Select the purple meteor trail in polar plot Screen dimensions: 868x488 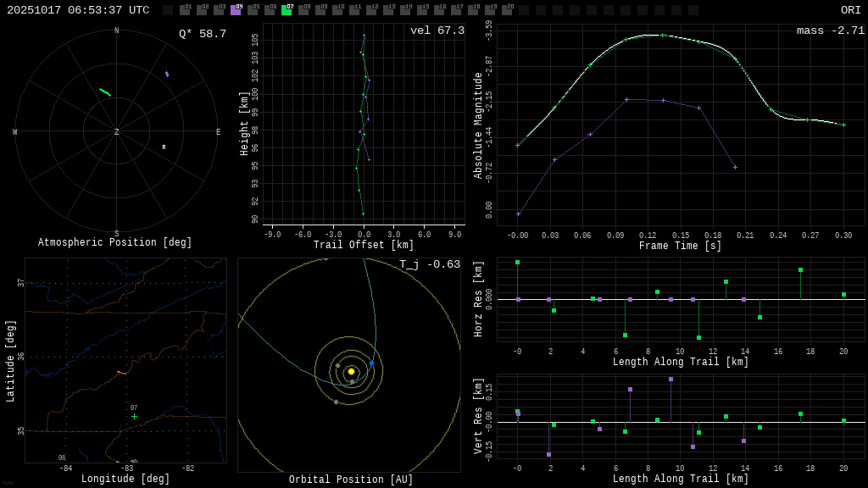click(x=167, y=75)
